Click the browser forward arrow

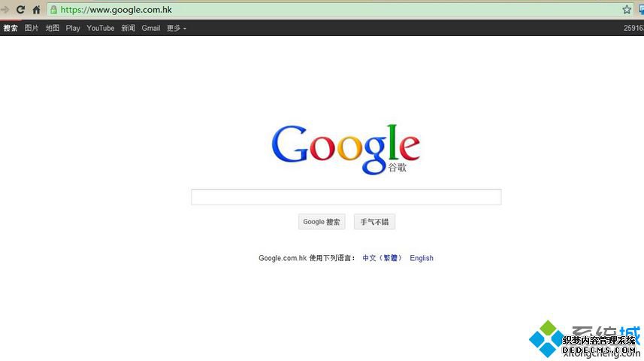[x=5, y=10]
